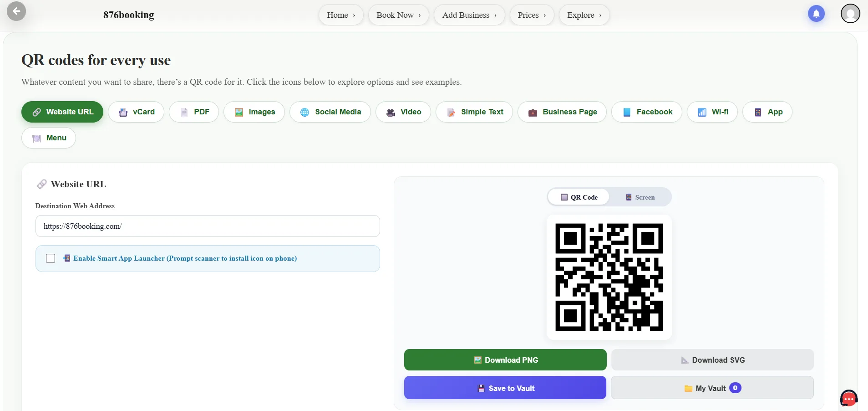
Task: Open the Prices nav menu
Action: [532, 15]
